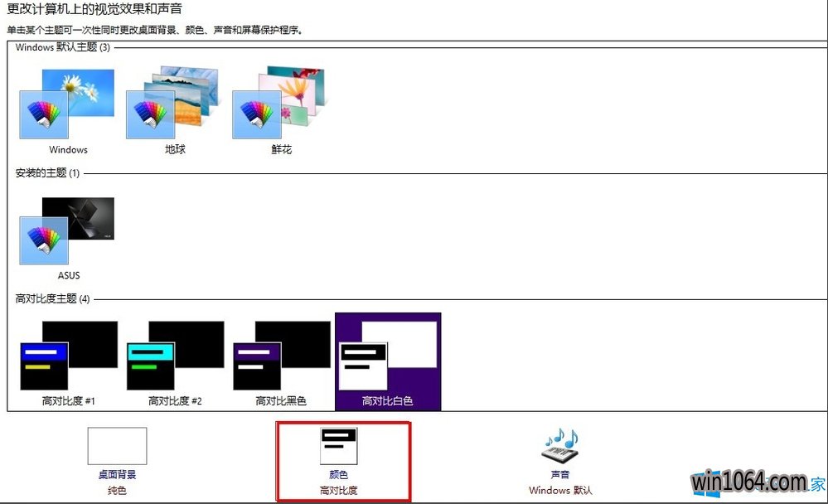Click the 声音 link text
Viewport: 828px width, 504px height.
pos(560,474)
